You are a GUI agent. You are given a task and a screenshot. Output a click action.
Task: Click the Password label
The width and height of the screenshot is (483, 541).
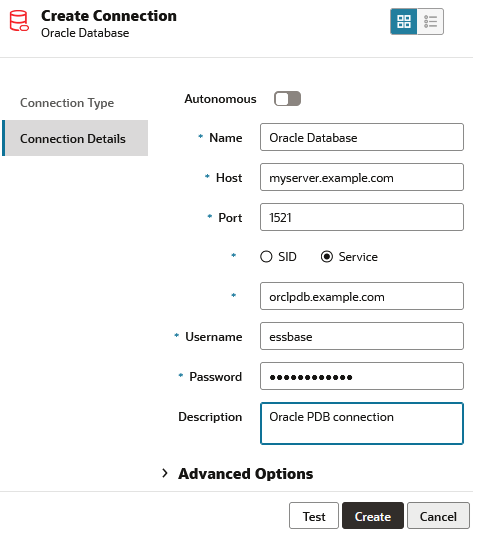coord(216,377)
